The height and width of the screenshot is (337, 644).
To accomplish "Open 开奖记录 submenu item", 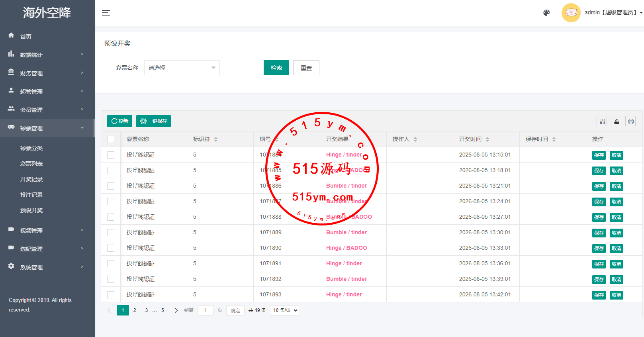I will click(31, 179).
